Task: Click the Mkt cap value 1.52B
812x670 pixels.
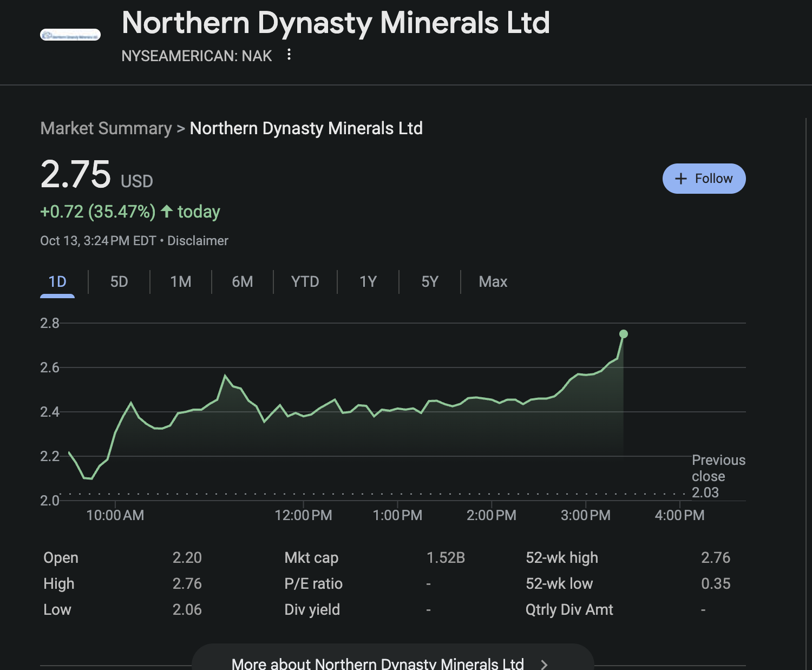Action: pos(446,557)
